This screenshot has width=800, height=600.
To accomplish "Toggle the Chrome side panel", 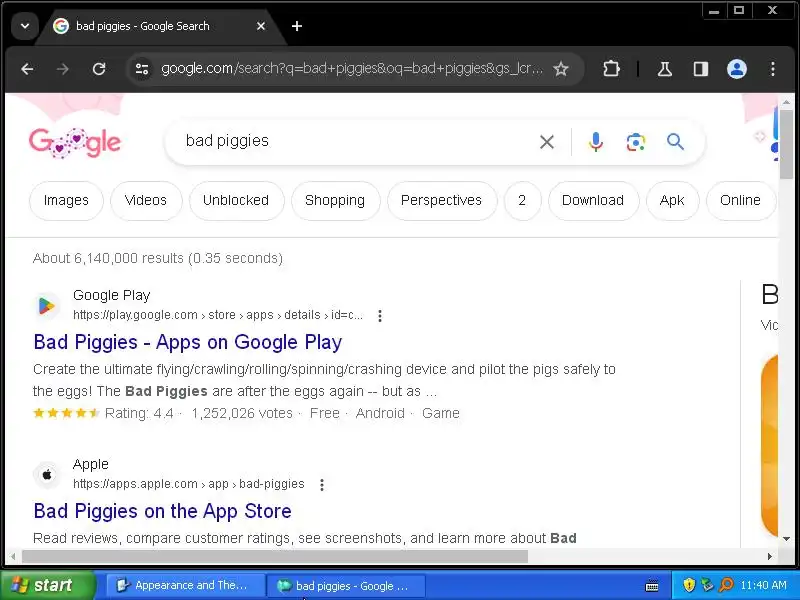I will [701, 69].
